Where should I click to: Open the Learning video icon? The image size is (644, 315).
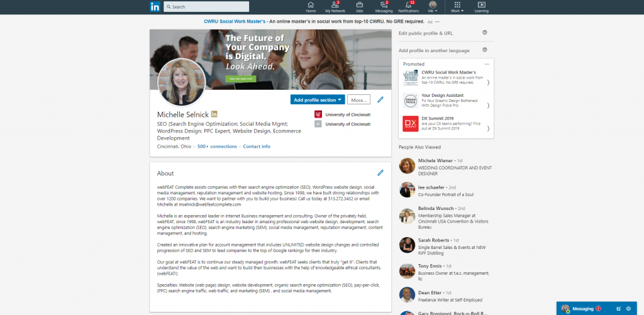481,5
